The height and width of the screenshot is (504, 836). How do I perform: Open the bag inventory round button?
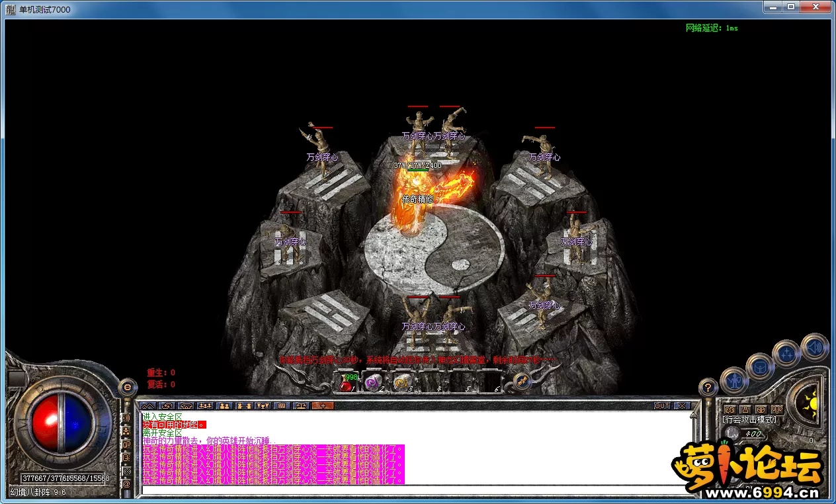pos(760,366)
